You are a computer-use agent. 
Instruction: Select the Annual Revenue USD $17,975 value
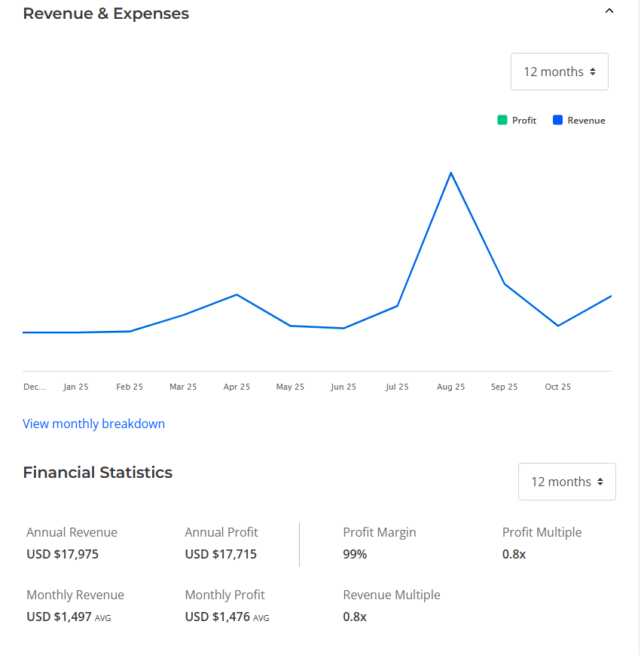[x=63, y=555]
